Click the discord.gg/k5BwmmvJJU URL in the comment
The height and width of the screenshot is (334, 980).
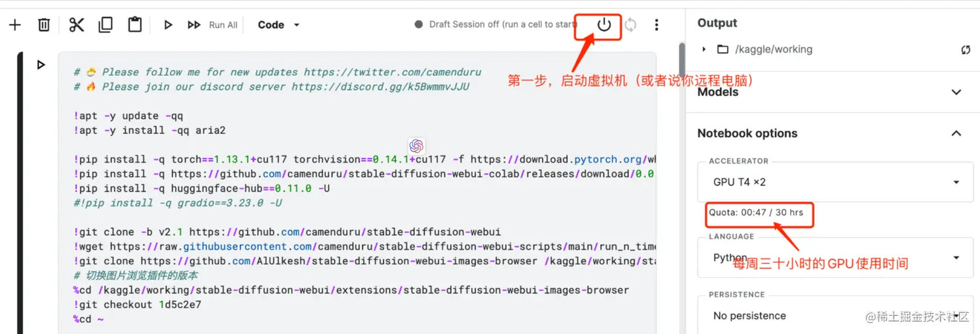(x=380, y=87)
